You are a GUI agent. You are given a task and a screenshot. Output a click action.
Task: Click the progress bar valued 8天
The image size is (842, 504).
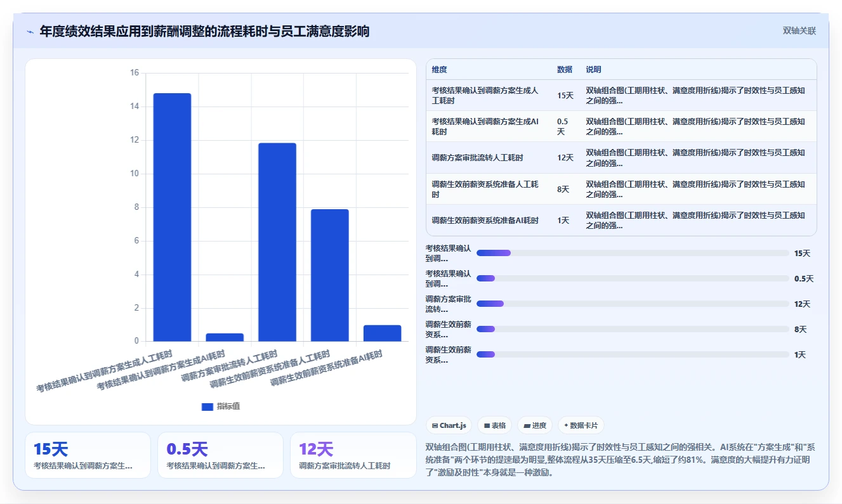tap(633, 329)
